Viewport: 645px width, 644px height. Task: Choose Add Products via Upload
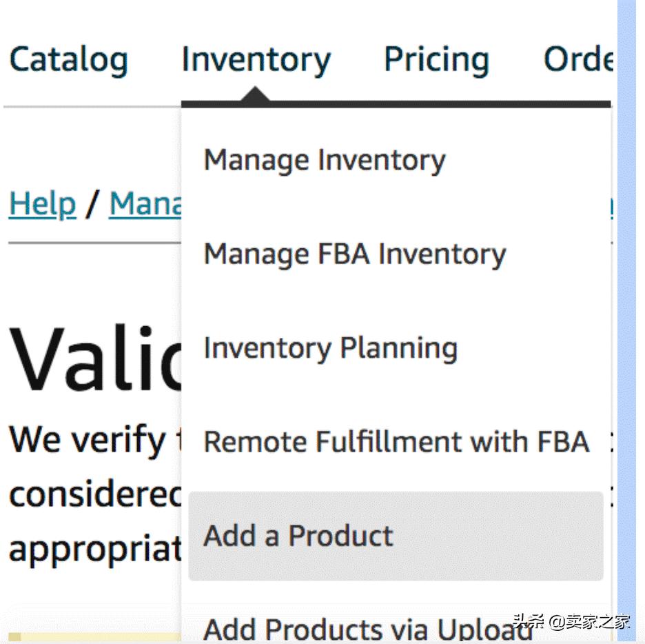click(x=369, y=628)
